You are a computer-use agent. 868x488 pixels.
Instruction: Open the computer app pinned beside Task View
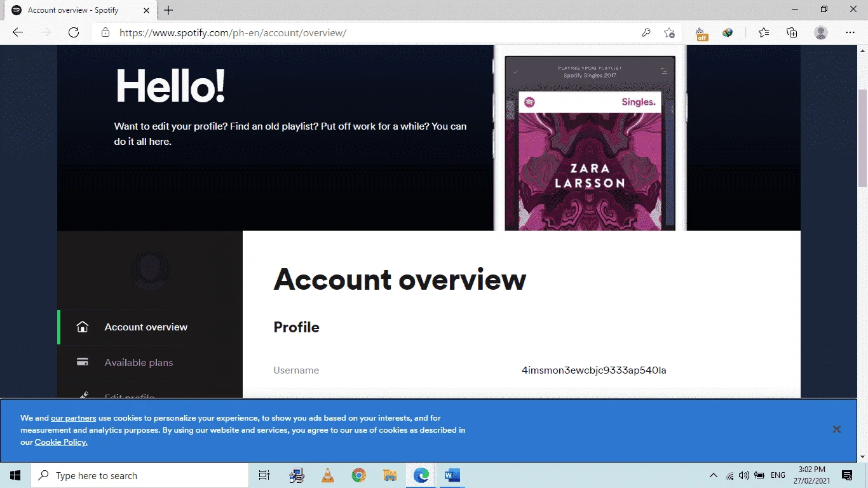[x=297, y=475]
